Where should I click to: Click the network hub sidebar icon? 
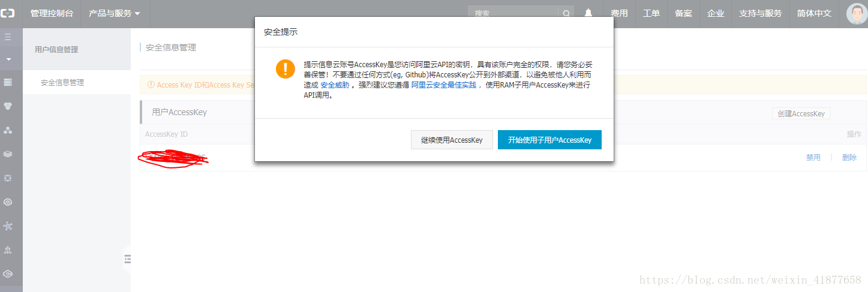tap(8, 226)
